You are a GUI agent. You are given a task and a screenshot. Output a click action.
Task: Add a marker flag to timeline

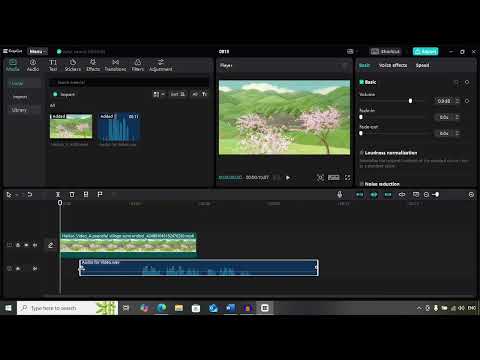point(100,194)
